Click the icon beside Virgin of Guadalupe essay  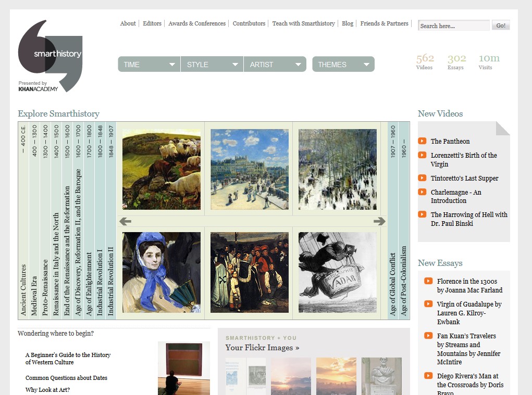pyautogui.click(x=428, y=304)
